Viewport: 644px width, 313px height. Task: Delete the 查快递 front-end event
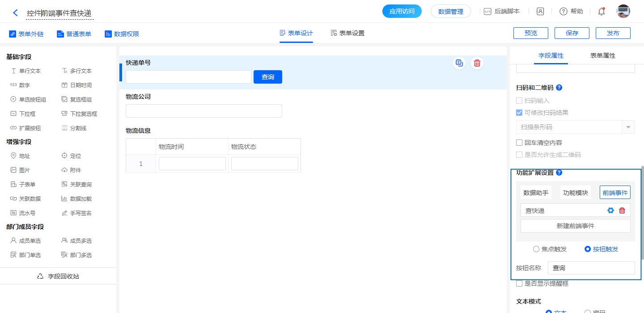pyautogui.click(x=622, y=211)
